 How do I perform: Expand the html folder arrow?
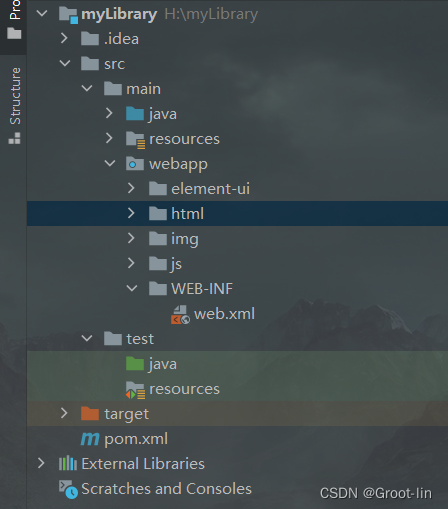(x=131, y=213)
